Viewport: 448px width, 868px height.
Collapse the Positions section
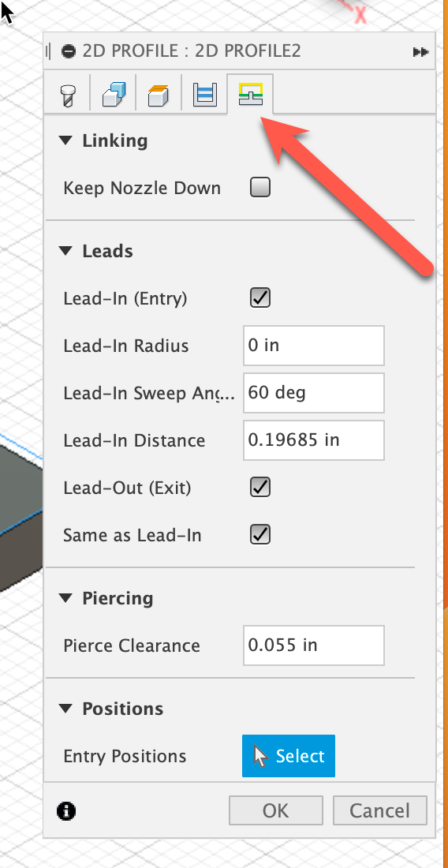[65, 709]
